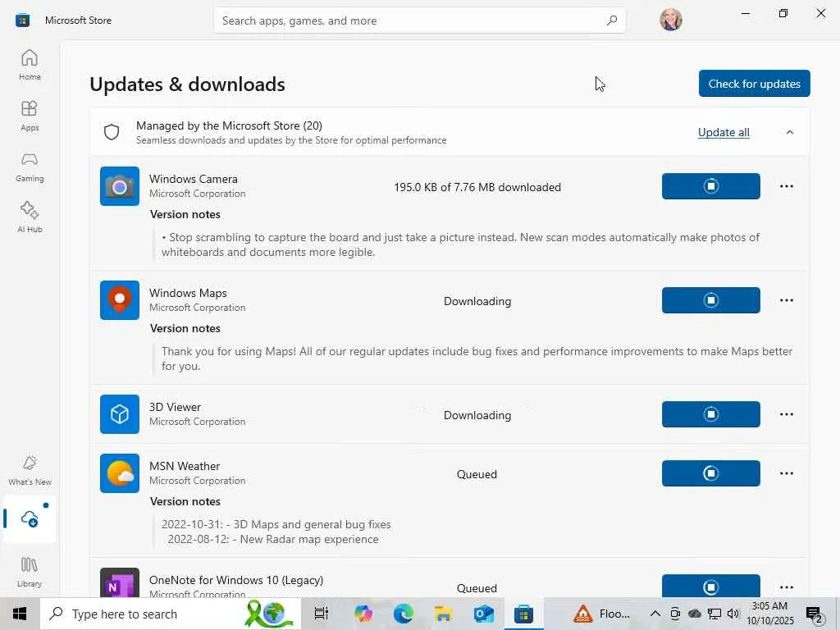The width and height of the screenshot is (840, 630).
Task: Click the OneNote for Windows 10 app icon
Action: pyautogui.click(x=120, y=583)
